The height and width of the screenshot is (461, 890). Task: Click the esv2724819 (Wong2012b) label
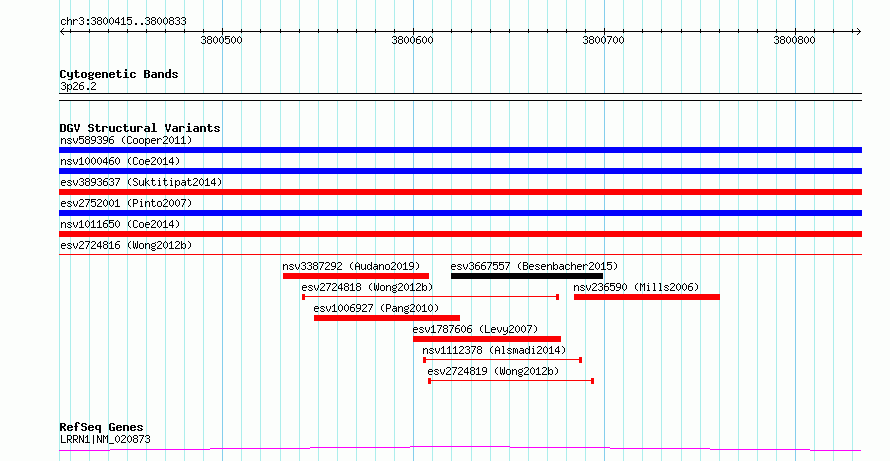click(x=493, y=371)
